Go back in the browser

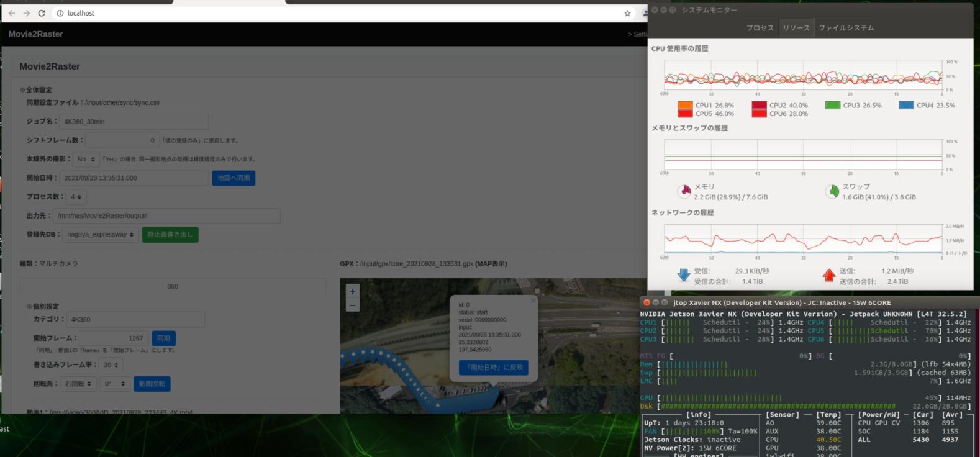tap(11, 13)
